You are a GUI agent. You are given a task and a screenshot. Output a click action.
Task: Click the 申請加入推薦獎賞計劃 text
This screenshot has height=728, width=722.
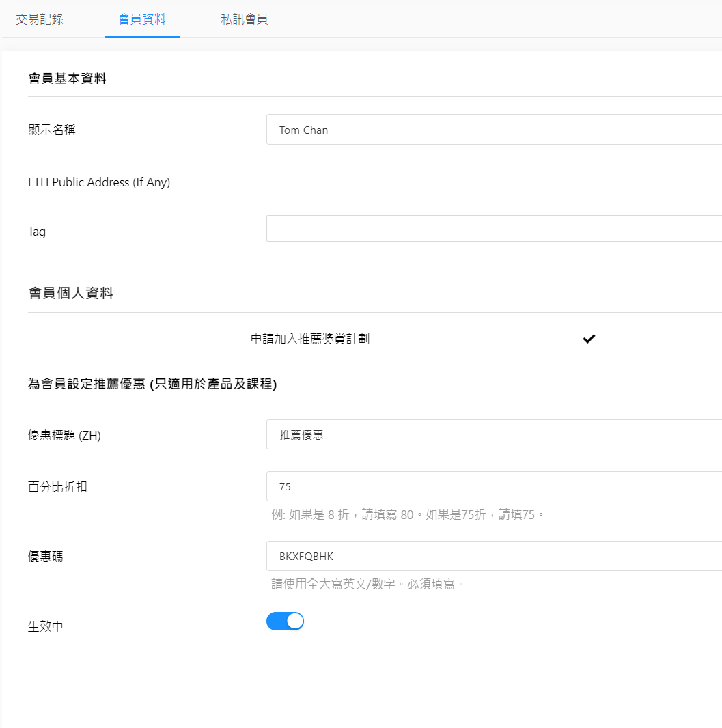[310, 339]
